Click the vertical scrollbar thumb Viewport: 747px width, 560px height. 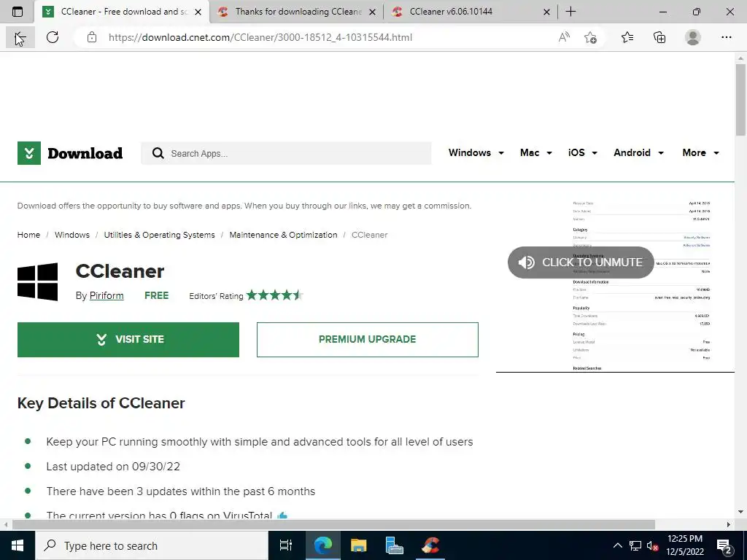click(x=740, y=100)
